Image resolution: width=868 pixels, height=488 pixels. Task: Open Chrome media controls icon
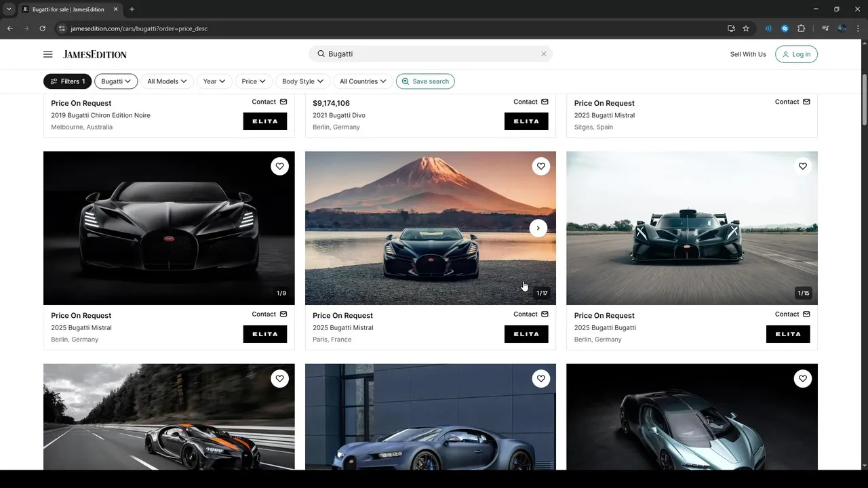(x=825, y=28)
